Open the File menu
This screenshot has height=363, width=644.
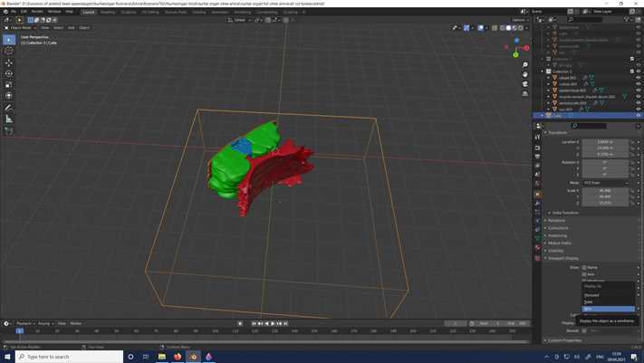pyautogui.click(x=14, y=12)
